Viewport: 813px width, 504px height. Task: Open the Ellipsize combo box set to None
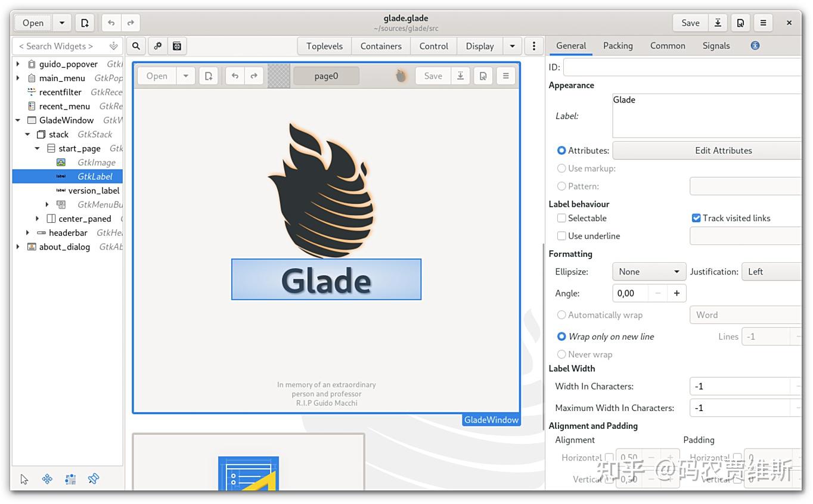point(649,272)
